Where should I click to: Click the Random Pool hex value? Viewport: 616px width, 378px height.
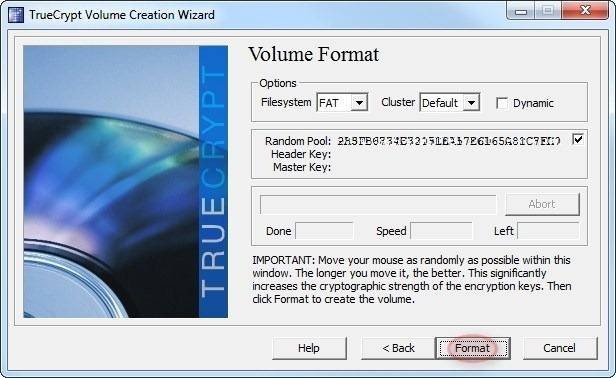pos(449,141)
